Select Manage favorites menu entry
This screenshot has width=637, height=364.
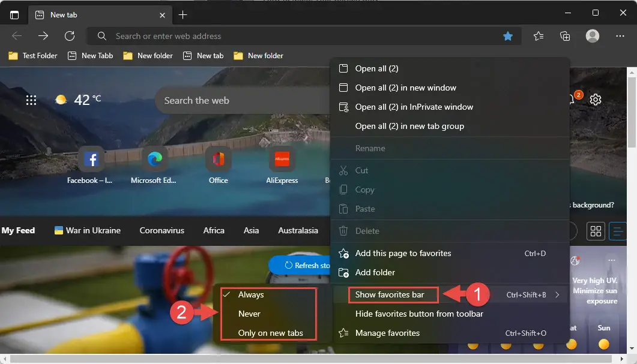[x=387, y=333]
